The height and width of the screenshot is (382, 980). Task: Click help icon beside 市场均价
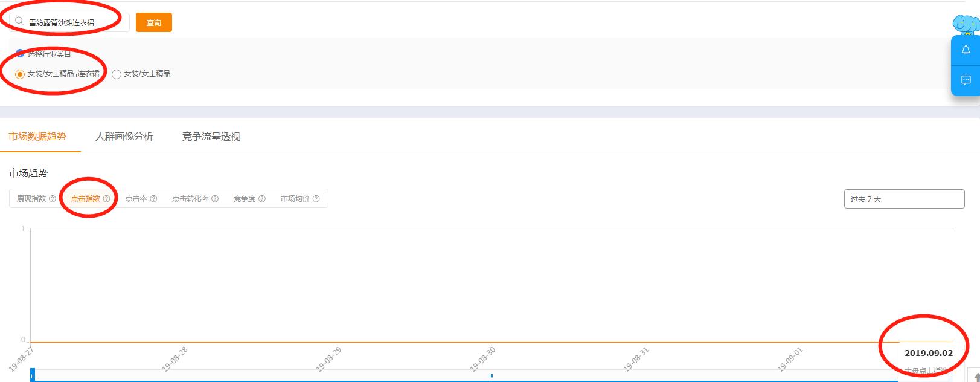point(316,199)
